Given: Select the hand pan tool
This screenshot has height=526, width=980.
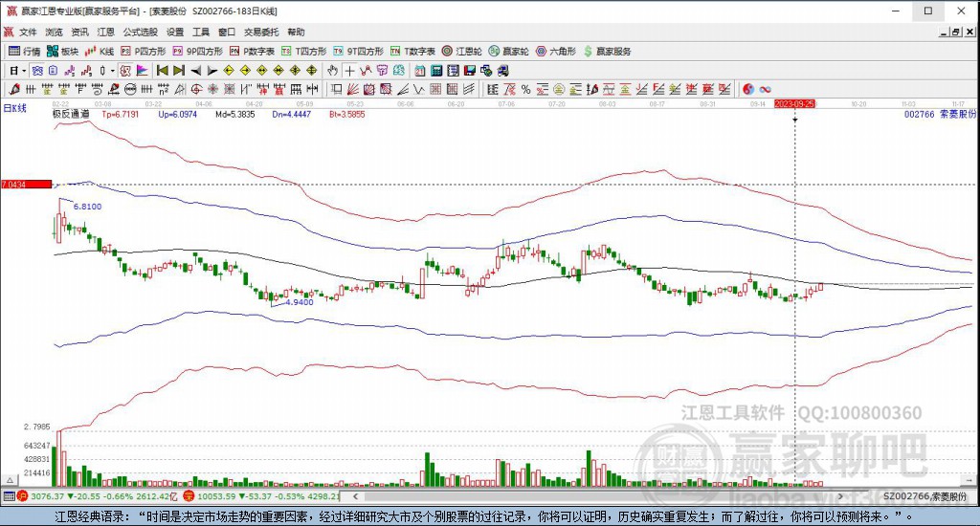Looking at the screenshot, I should tap(332, 71).
